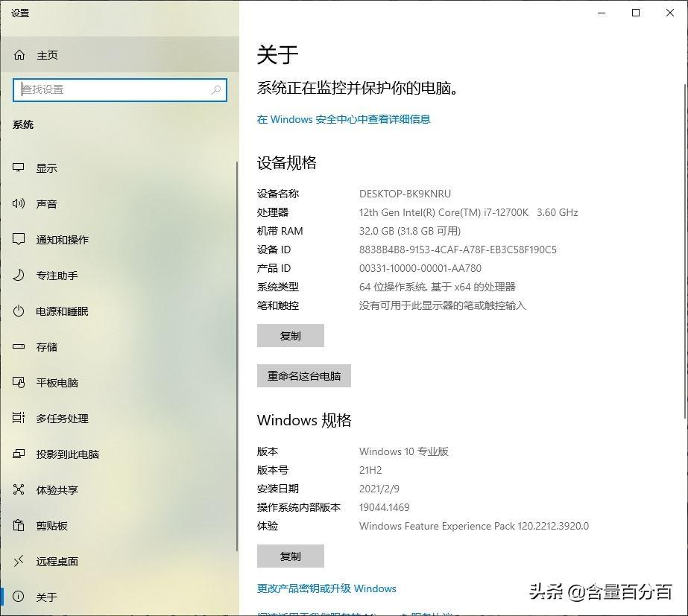
Task: Open 在 Windows 安全中心中查看详细信息 link
Action: tap(344, 119)
